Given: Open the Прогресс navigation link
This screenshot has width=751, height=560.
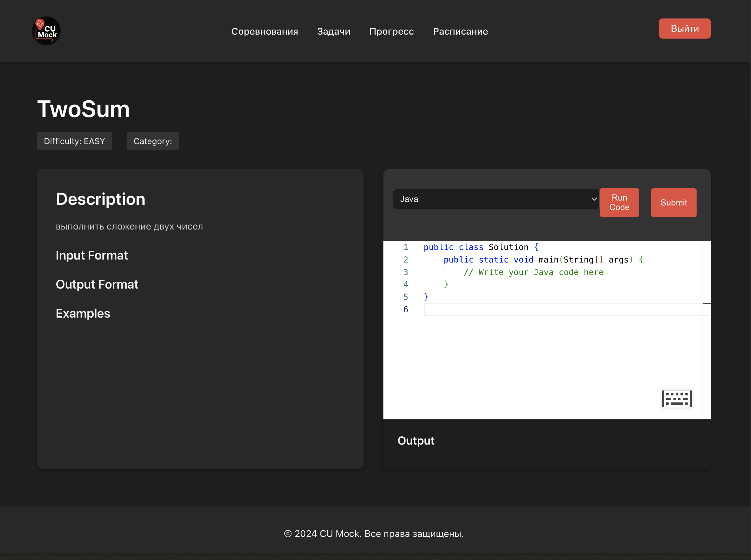Looking at the screenshot, I should tap(391, 31).
